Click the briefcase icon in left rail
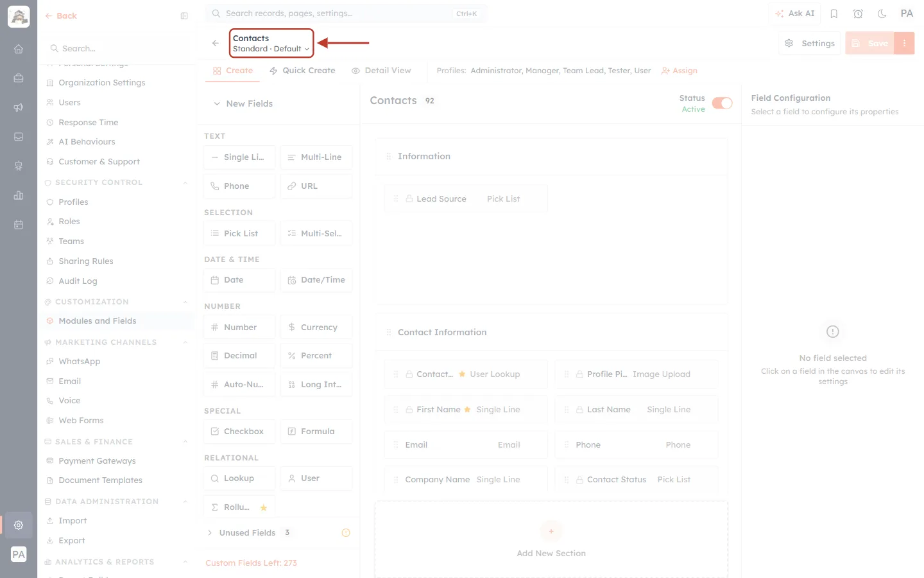Screen dimensions: 924x578 pos(19,78)
